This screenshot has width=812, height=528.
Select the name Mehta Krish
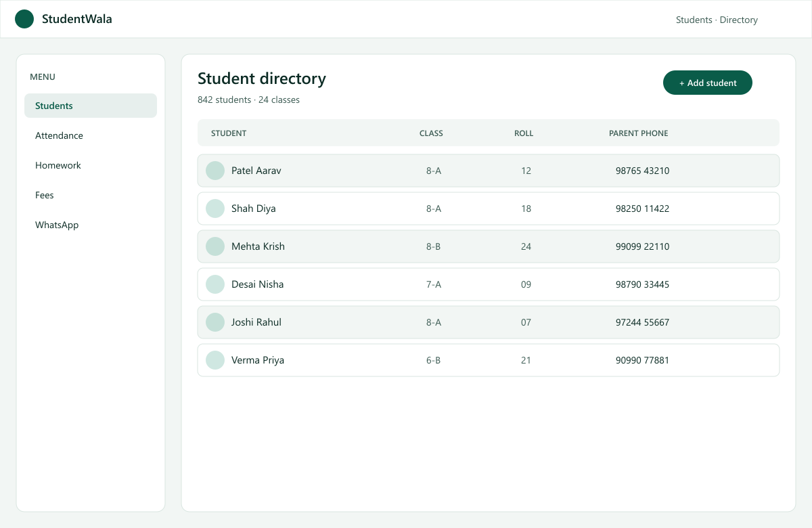click(258, 246)
